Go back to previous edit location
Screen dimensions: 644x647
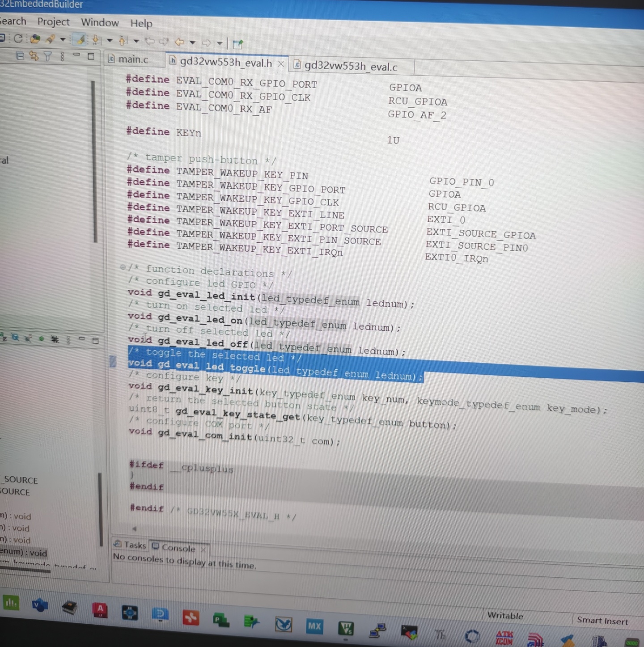[150, 42]
